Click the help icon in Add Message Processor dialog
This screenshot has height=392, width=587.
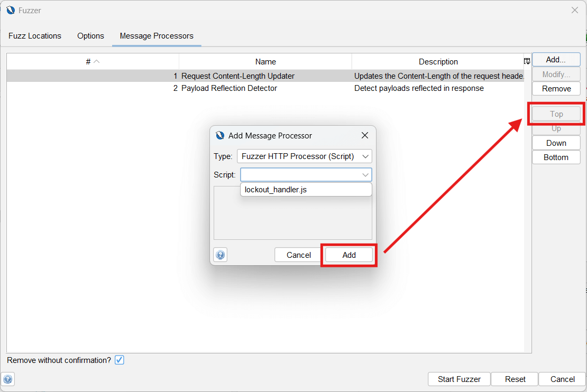click(x=220, y=254)
